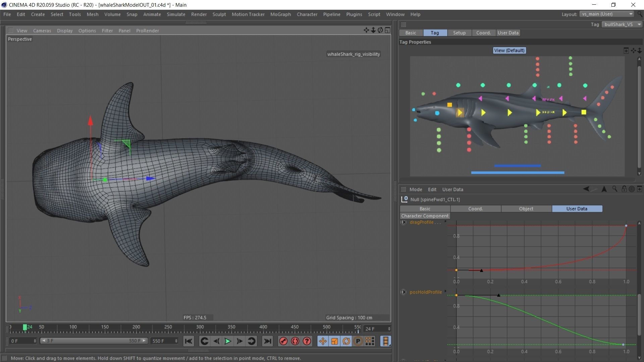This screenshot has height=362, width=644.
Task: Click Attribute Manager back arrow
Action: 586,189
